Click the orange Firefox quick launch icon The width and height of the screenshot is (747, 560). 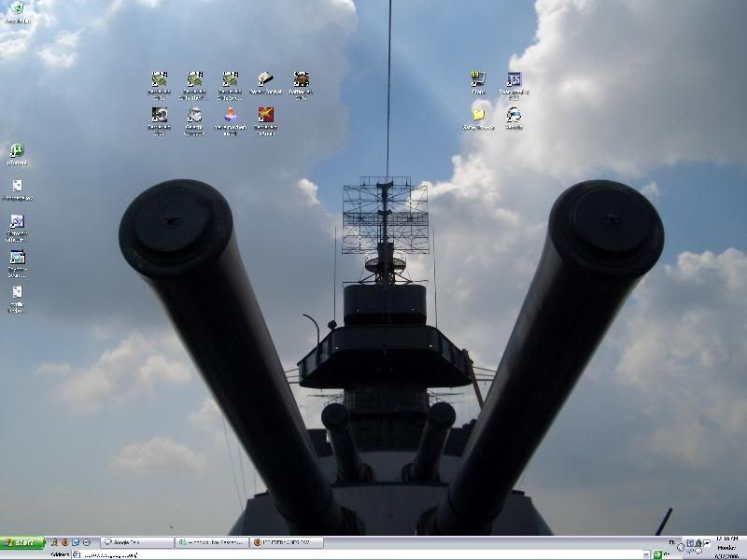(64, 542)
